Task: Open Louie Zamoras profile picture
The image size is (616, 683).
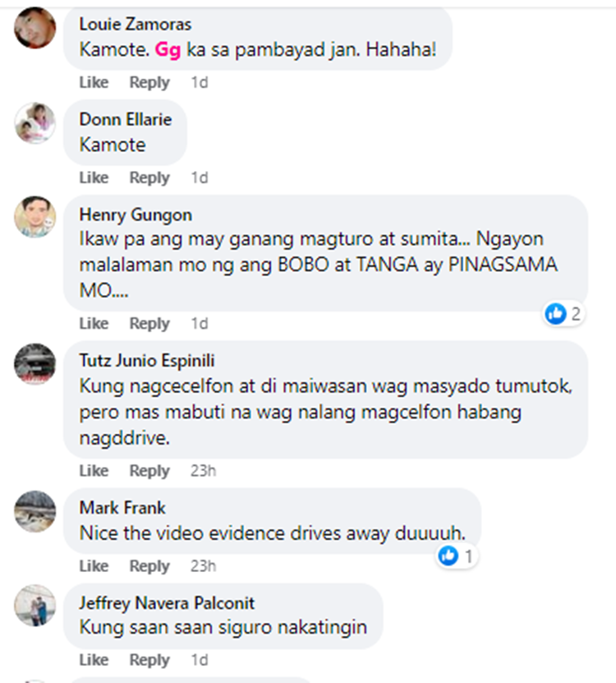Action: pos(34,27)
